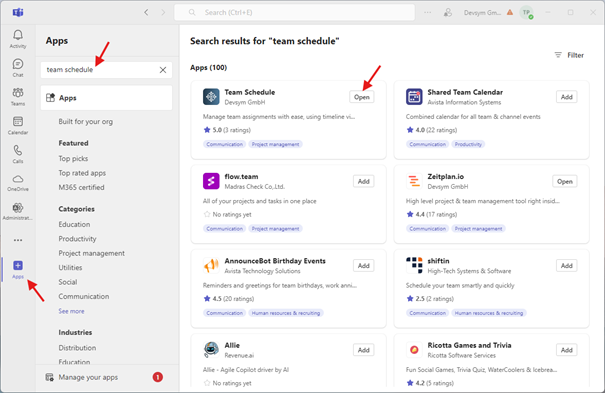Show more apps via ellipsis icon
Image resolution: width=605 pixels, height=393 pixels.
tap(18, 240)
